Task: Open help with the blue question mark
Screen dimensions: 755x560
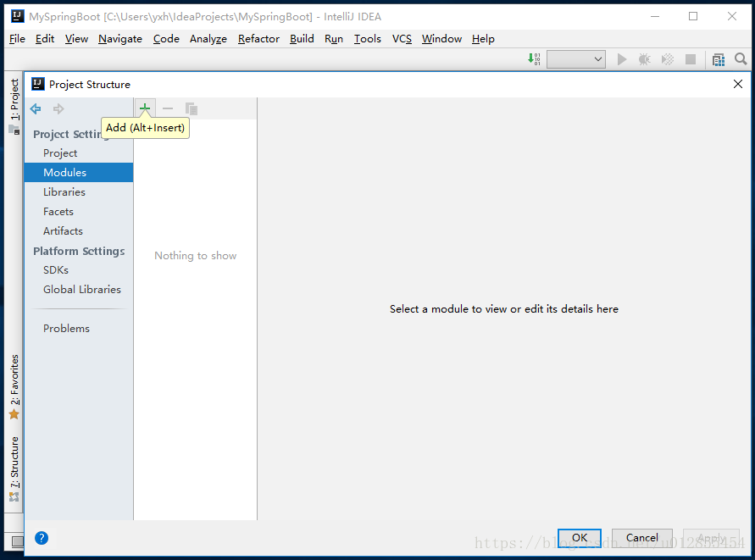Action: 42,538
